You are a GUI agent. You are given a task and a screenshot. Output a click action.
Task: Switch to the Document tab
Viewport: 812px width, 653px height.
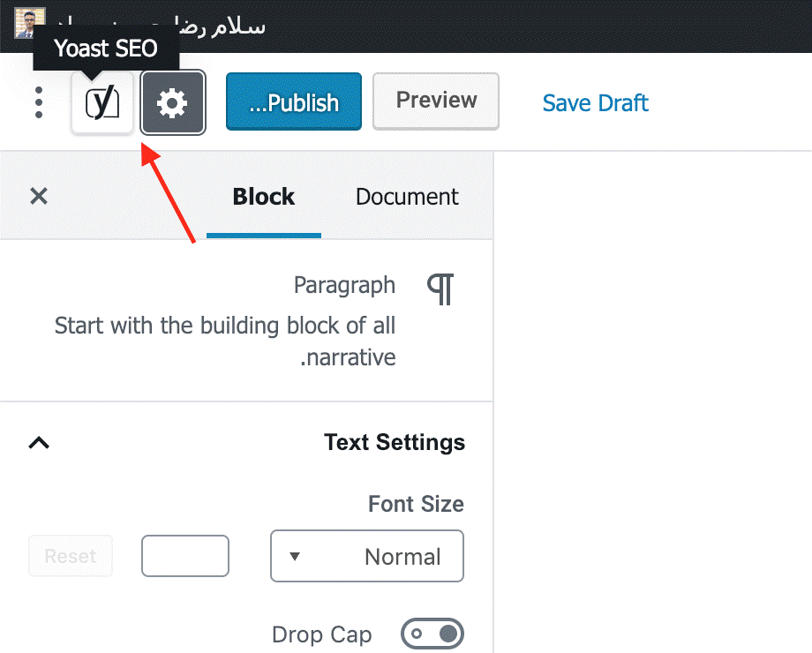pos(407,197)
